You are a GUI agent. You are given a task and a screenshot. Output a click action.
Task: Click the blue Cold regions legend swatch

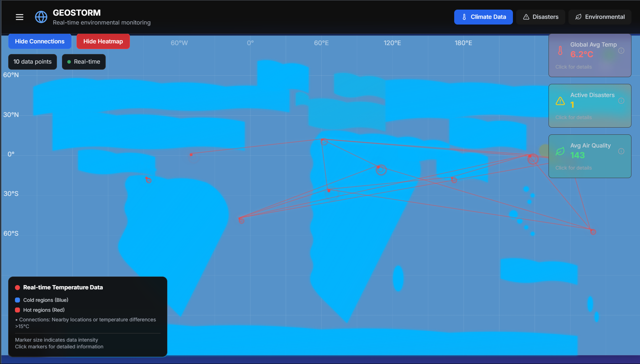click(17, 300)
